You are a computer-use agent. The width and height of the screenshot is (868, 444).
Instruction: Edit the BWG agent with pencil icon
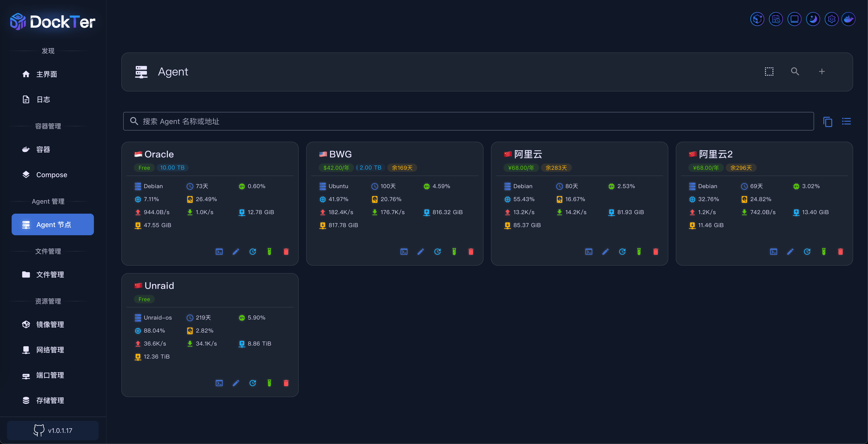[x=421, y=251]
